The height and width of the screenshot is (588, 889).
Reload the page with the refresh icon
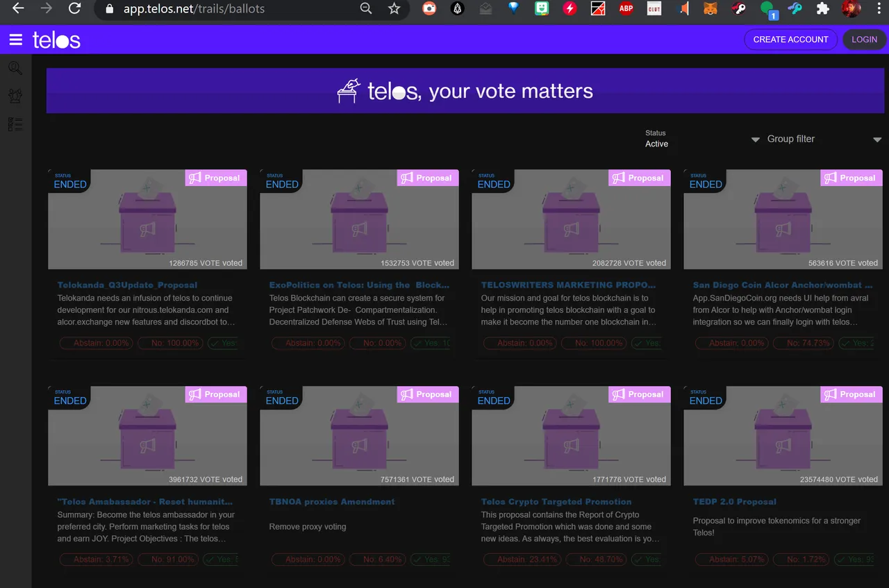pos(74,9)
